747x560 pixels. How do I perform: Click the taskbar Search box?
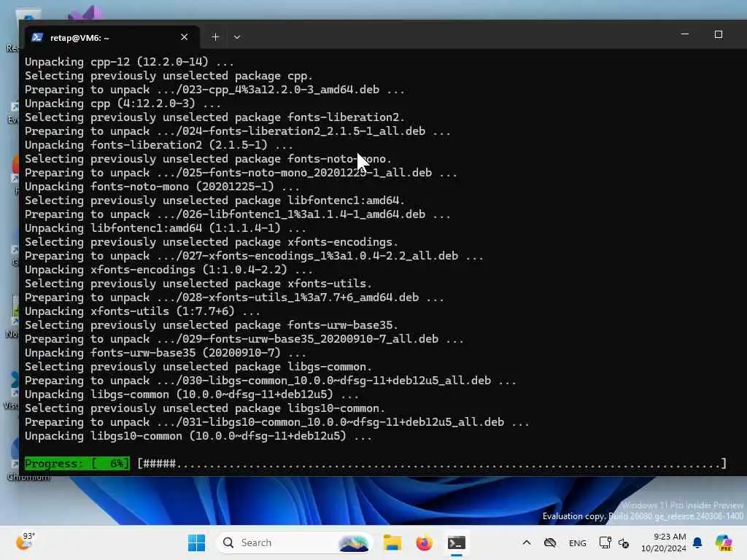tap(295, 542)
